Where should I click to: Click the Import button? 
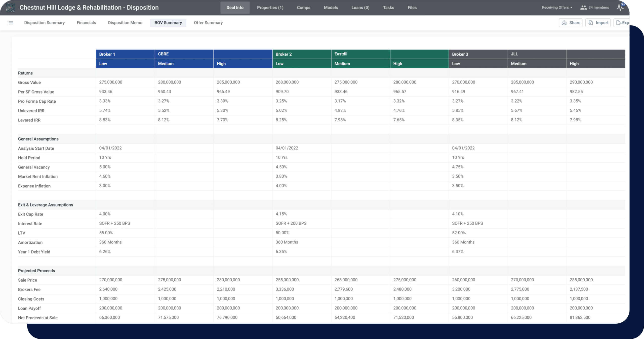point(598,23)
